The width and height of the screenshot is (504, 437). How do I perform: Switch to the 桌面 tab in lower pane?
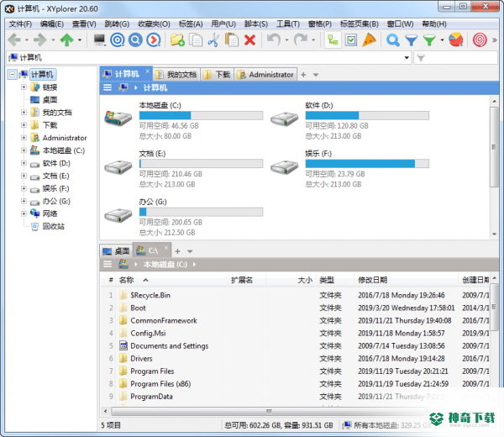tap(116, 251)
